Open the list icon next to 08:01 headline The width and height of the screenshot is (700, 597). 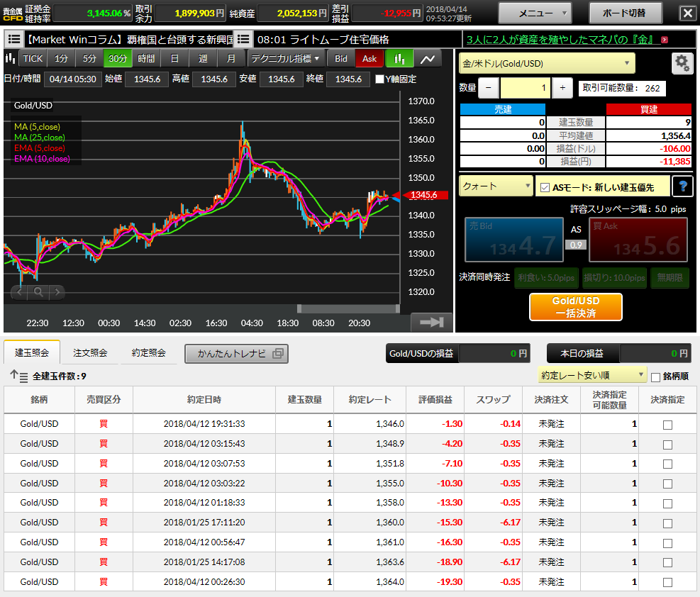coord(243,39)
